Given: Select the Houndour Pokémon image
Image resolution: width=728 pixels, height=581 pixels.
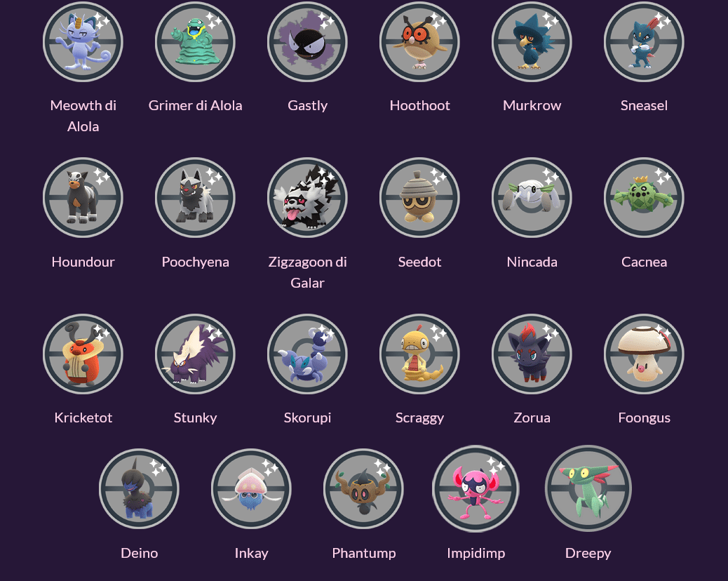Looking at the screenshot, I should tap(83, 198).
